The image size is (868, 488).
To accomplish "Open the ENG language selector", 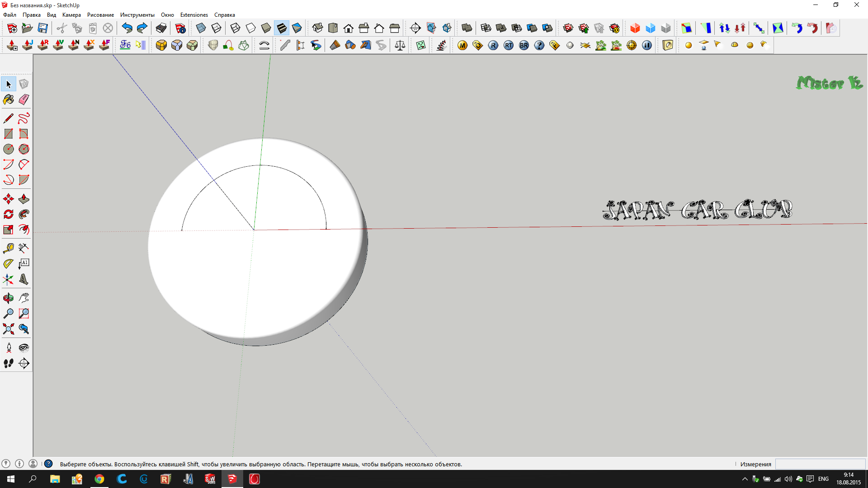I will coord(823,479).
